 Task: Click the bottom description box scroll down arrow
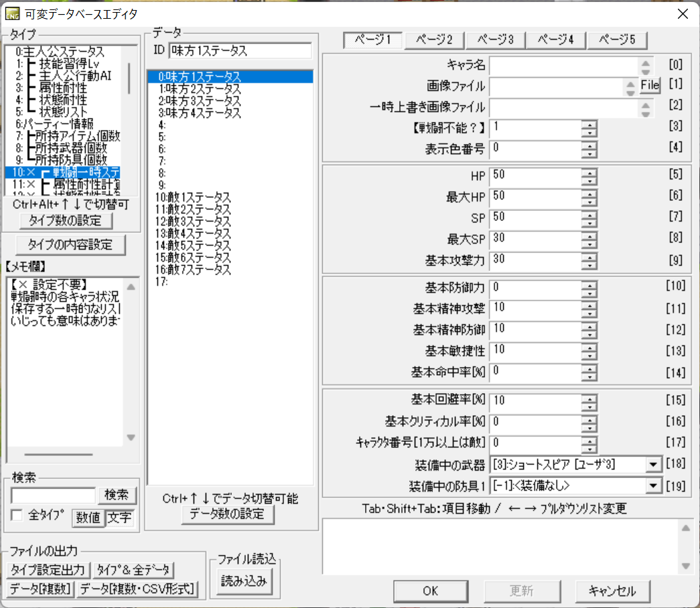click(686, 566)
